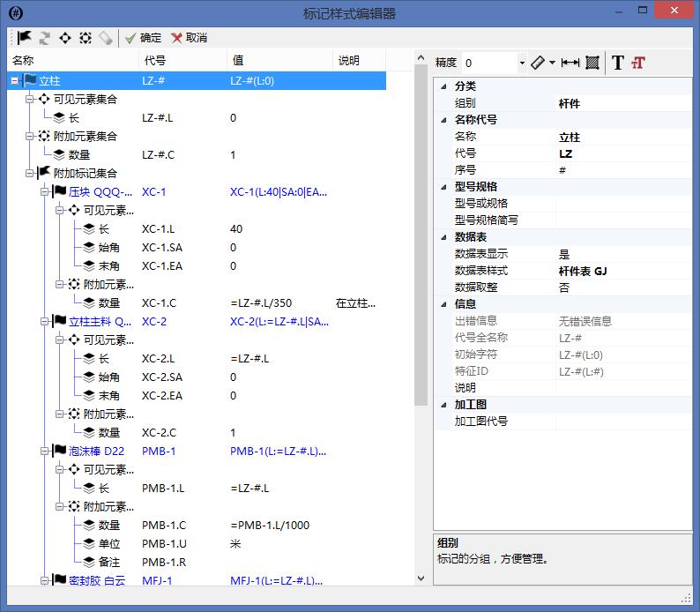Click the 代号 column header
Screen dimensions: 700x612
183,60
